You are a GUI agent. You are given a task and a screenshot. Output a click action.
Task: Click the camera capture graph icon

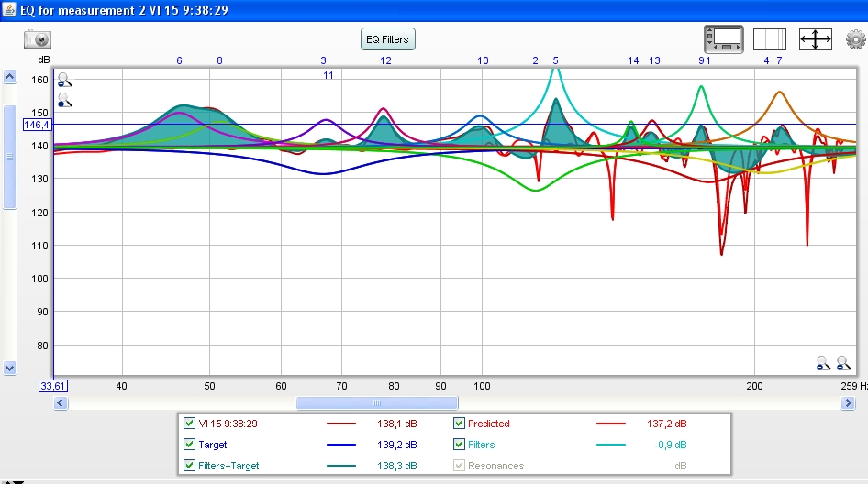click(x=38, y=39)
